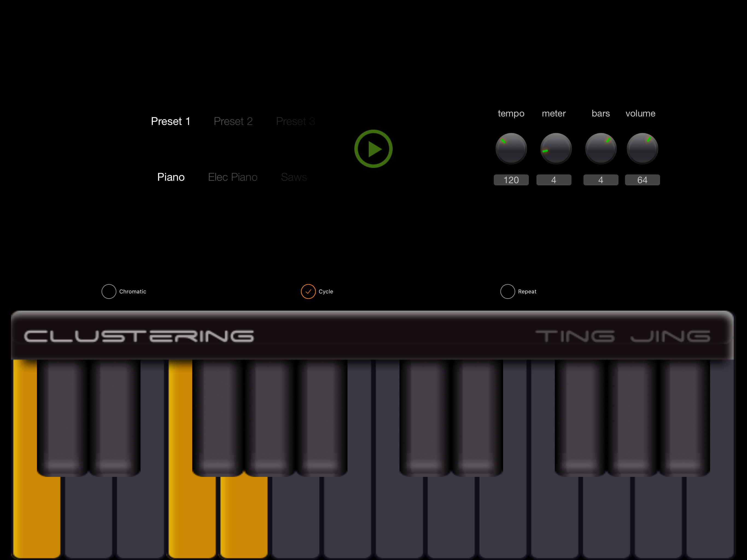The width and height of the screenshot is (747, 560).
Task: Select Preset 1
Action: pyautogui.click(x=171, y=121)
